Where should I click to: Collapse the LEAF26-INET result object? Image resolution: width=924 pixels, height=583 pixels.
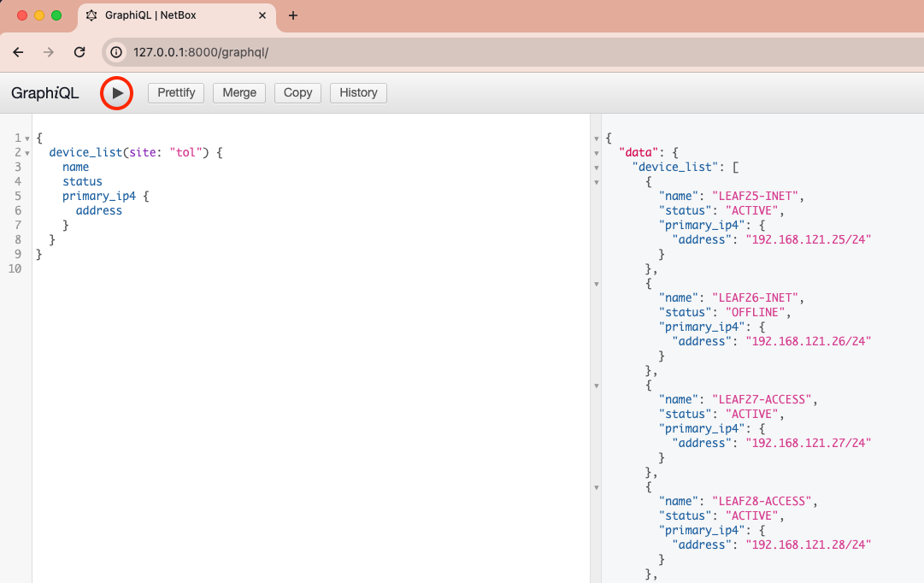[x=597, y=284]
